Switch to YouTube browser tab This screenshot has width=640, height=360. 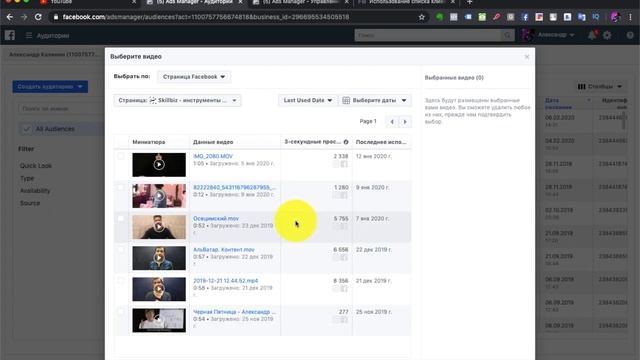click(88, 2)
